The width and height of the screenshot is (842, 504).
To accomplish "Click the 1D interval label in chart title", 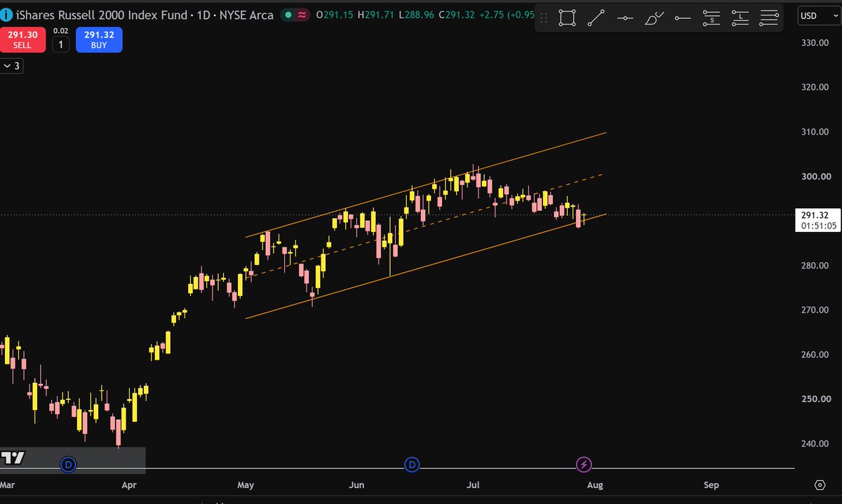I will (x=203, y=15).
